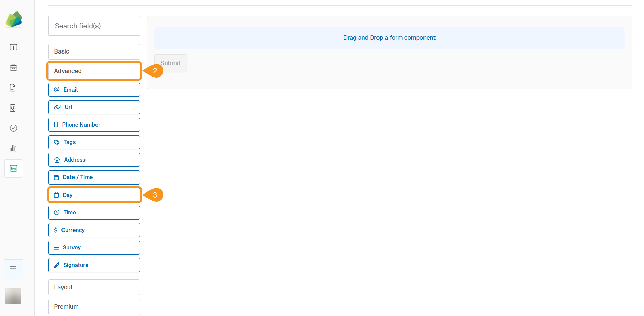Image resolution: width=644 pixels, height=316 pixels.
Task: Select the database servers icon near bottom
Action: (x=13, y=269)
